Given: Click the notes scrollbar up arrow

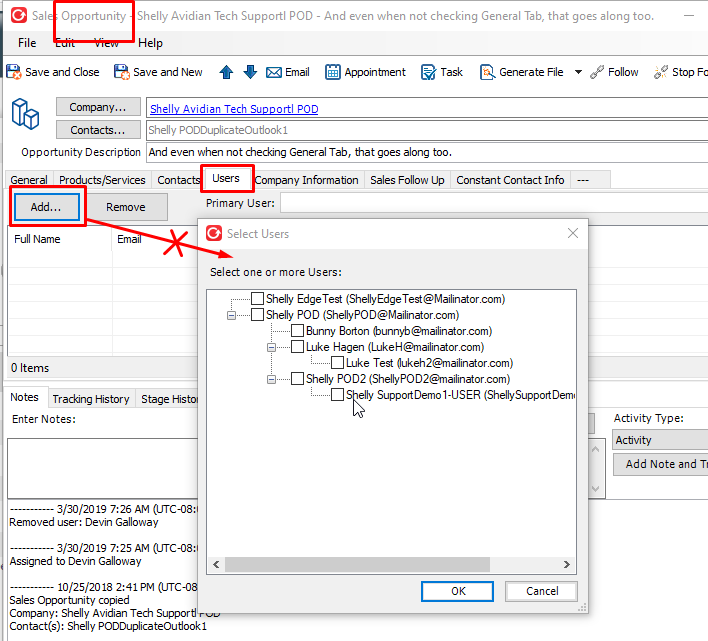Looking at the screenshot, I should tap(596, 449).
